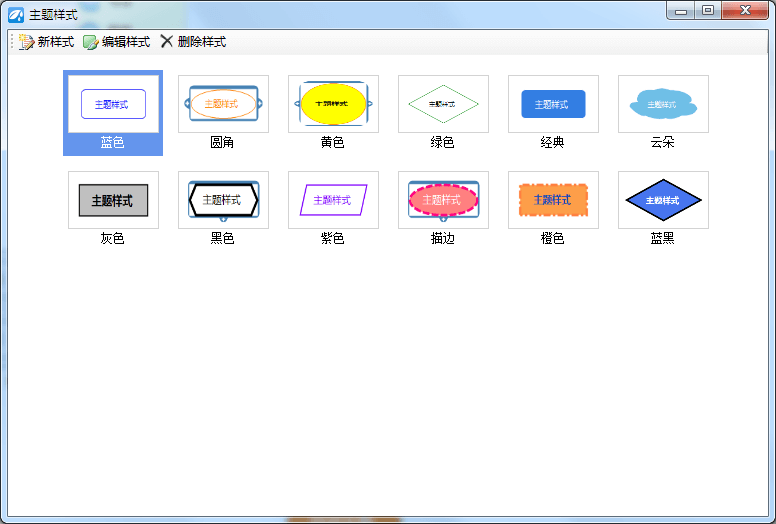Pick the 蓝黑 blue-black diamond style
Viewport: 776px width, 524px height.
663,200
